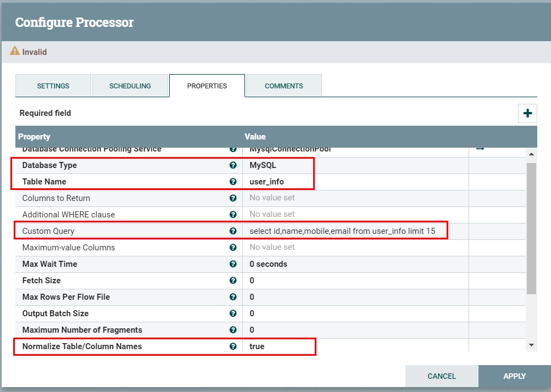Select the Max Rows Per Flow File property name

click(66, 297)
